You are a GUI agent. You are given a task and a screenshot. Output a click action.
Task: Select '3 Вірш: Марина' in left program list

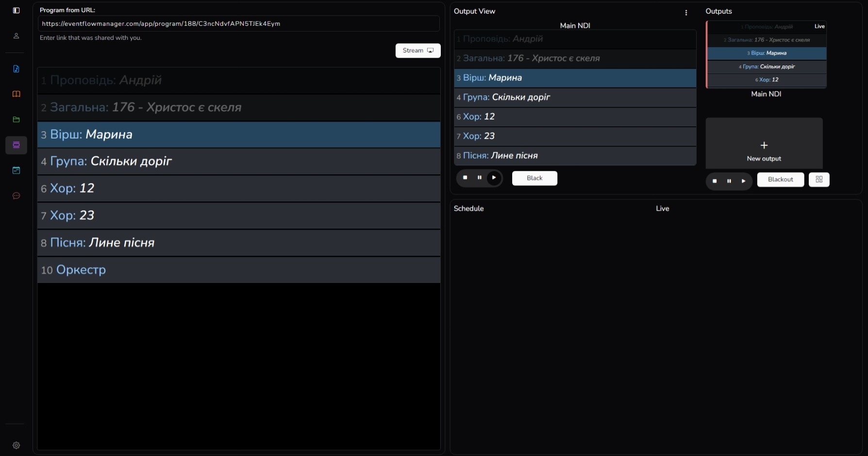click(x=239, y=135)
